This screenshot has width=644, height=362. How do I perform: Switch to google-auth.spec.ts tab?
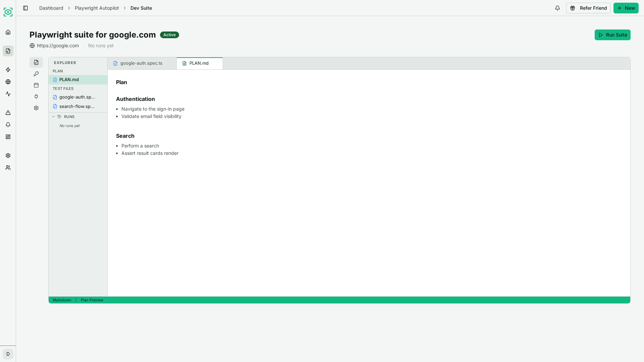pyautogui.click(x=142, y=63)
